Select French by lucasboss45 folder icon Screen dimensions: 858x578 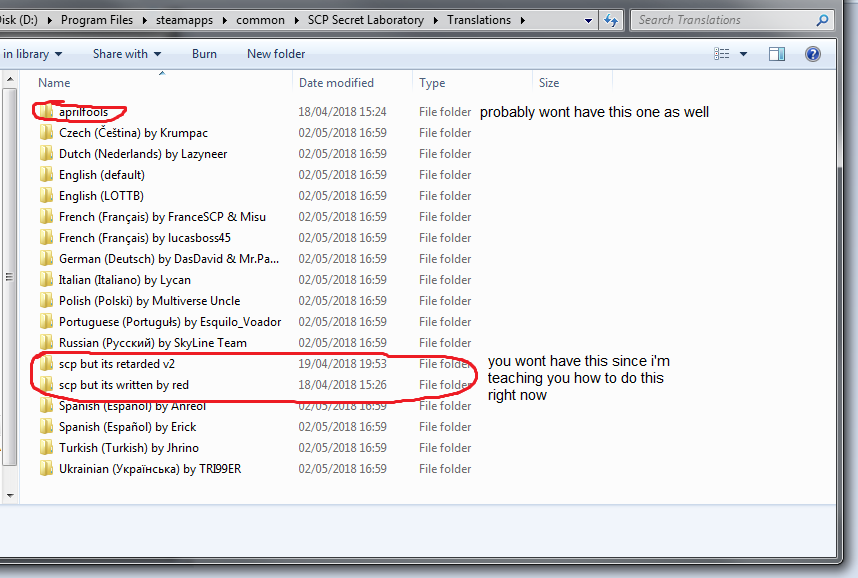(x=46, y=238)
